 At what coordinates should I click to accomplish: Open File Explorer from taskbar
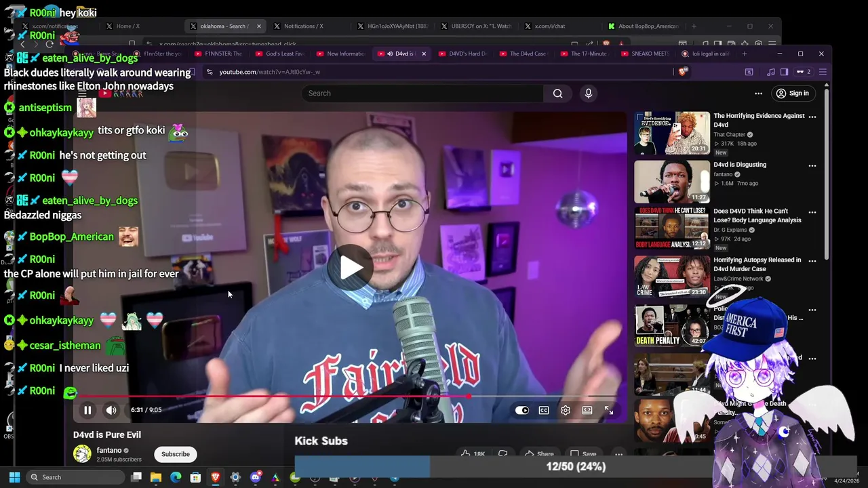pyautogui.click(x=156, y=477)
